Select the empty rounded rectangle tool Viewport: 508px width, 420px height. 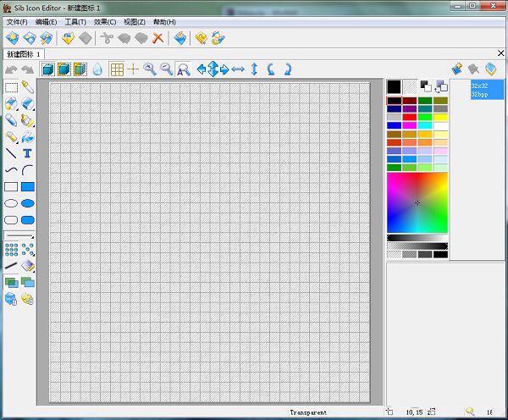11,220
